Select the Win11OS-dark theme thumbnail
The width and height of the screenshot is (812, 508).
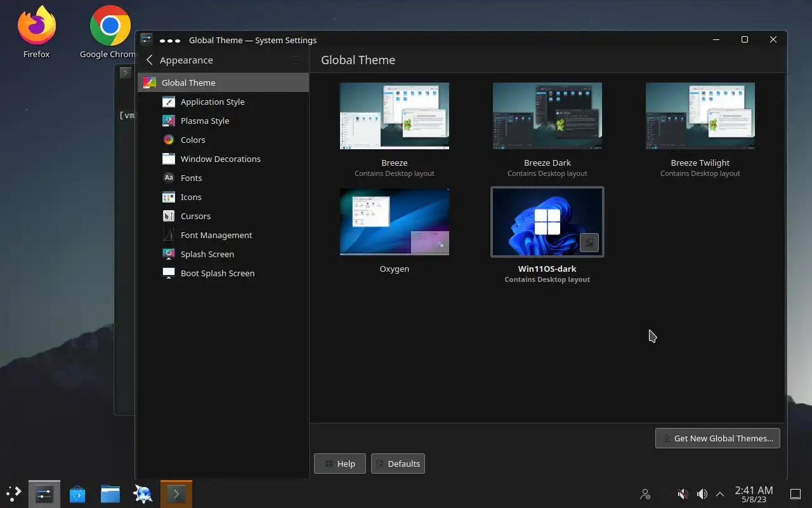547,222
